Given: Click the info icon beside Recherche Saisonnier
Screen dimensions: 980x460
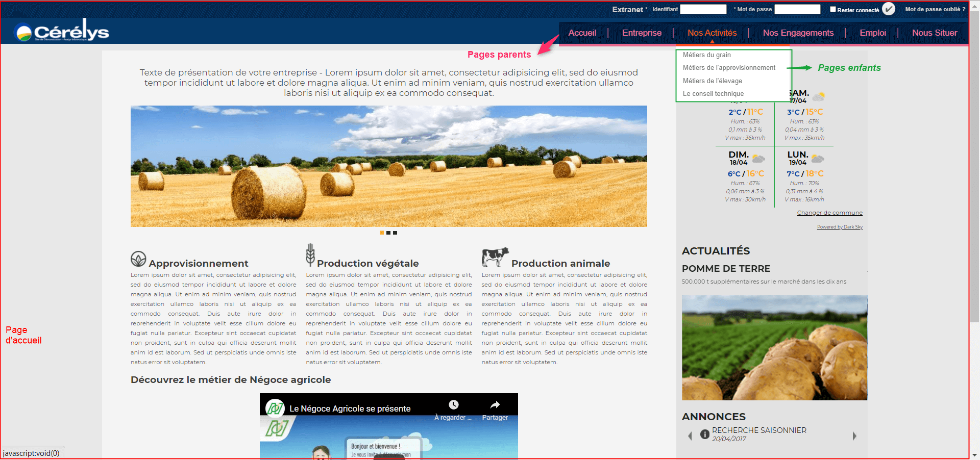Looking at the screenshot, I should click(705, 434).
